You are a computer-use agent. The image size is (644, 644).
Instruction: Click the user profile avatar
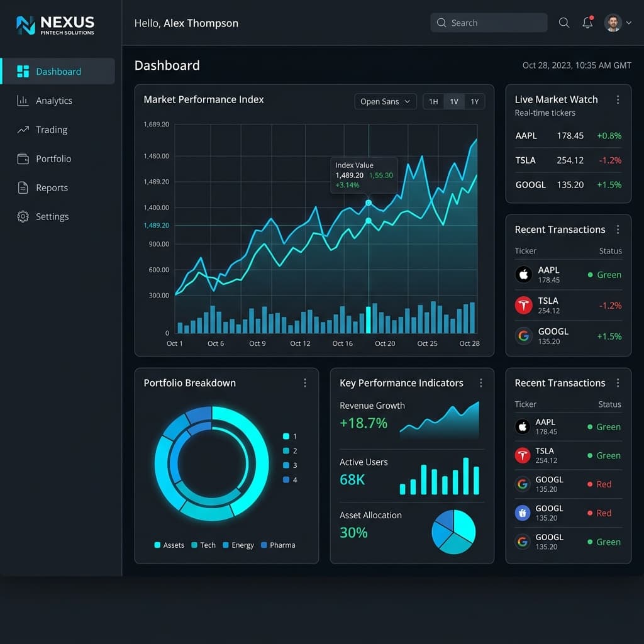pos(613,23)
